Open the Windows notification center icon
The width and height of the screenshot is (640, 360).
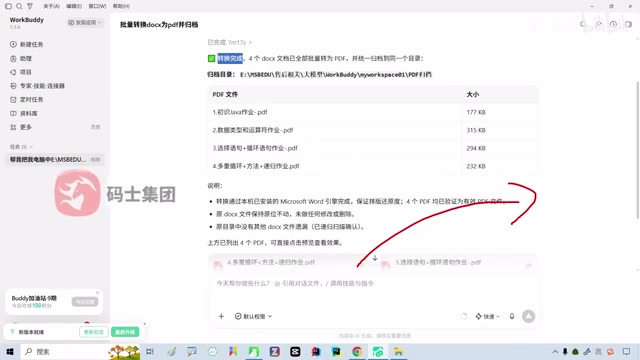627,351
